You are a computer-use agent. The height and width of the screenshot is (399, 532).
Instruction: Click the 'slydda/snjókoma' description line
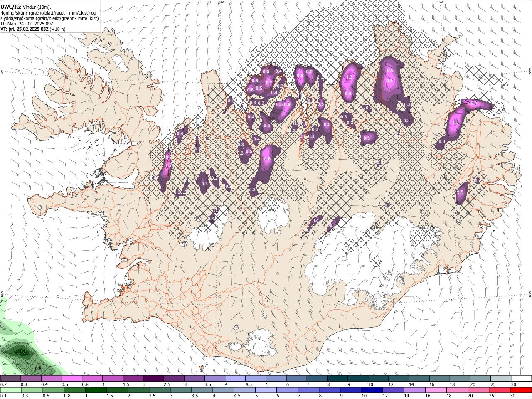click(49, 18)
